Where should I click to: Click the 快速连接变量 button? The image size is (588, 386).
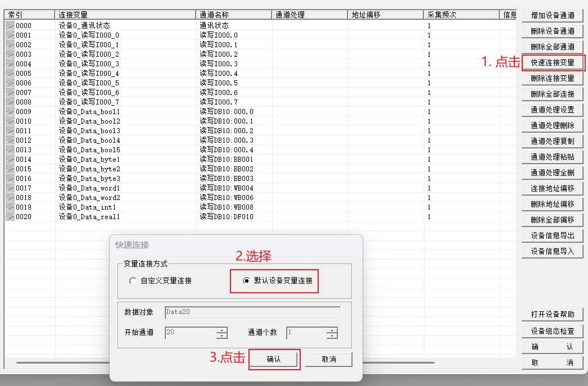point(551,62)
